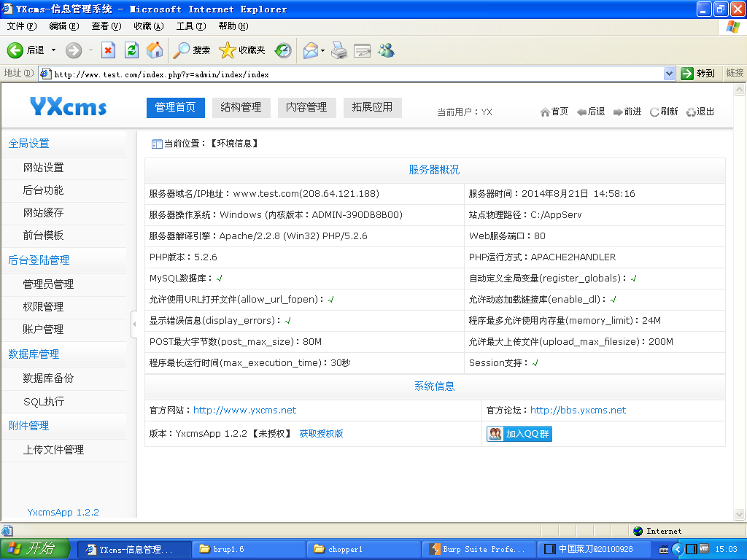
Task: Click the 首页 home icon in YXcms header
Action: tap(544, 112)
